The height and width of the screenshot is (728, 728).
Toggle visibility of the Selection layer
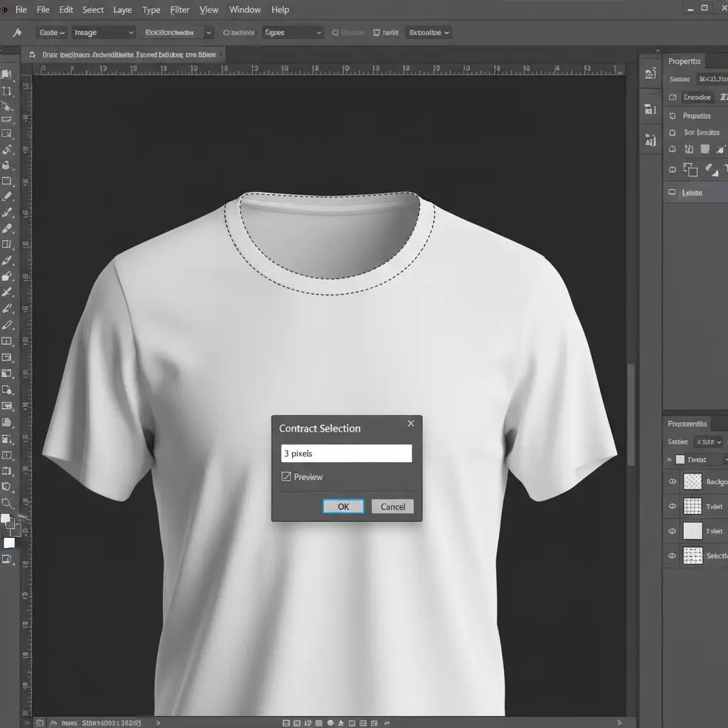pyautogui.click(x=673, y=556)
